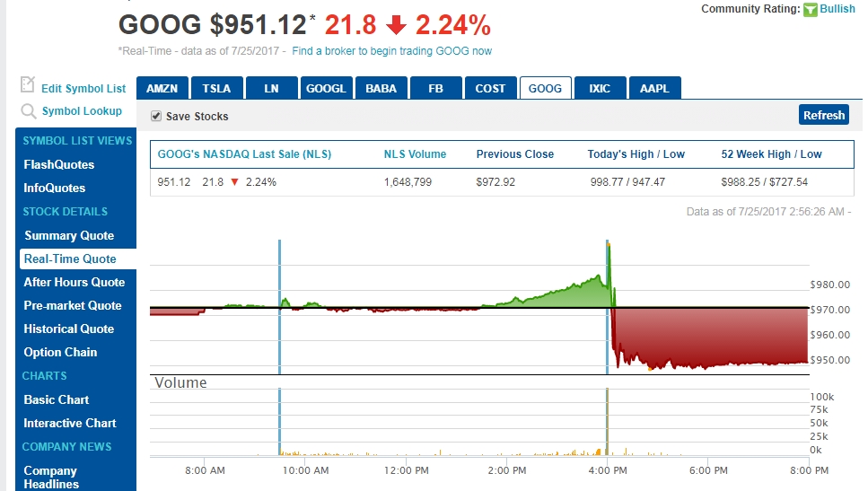Image resolution: width=868 pixels, height=491 pixels.
Task: Click the NLS Volume column header
Action: tap(416, 153)
